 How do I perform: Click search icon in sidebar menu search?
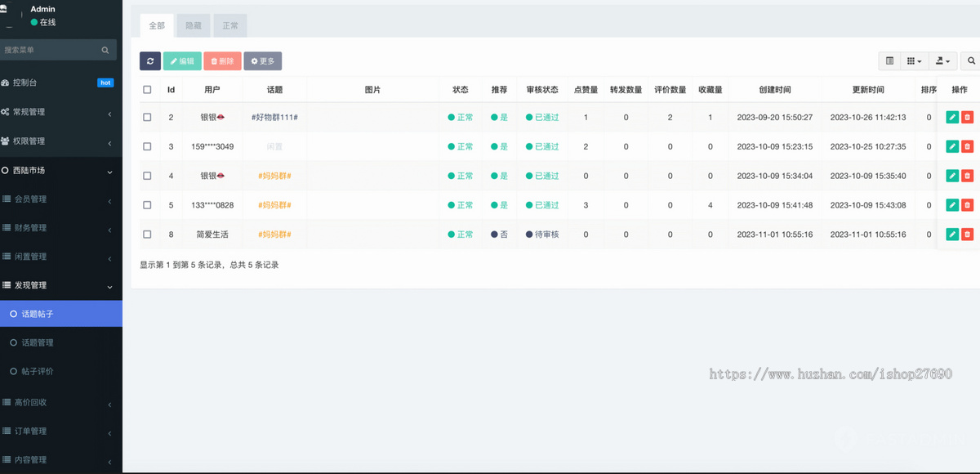click(105, 50)
